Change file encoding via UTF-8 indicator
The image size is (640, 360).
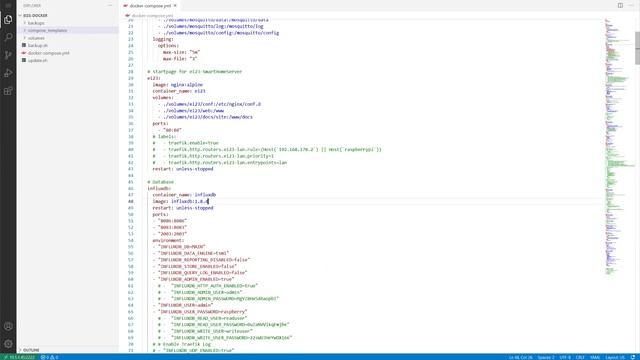coord(565,357)
